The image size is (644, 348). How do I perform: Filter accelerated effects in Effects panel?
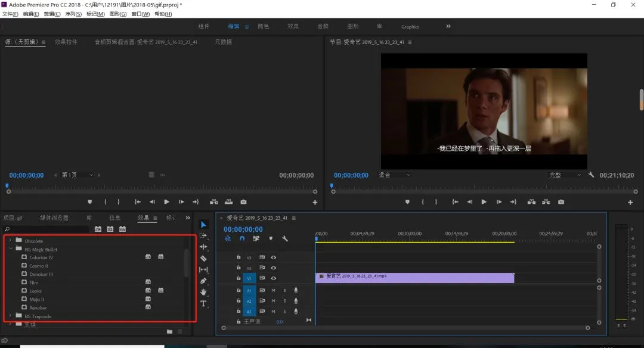[98, 229]
